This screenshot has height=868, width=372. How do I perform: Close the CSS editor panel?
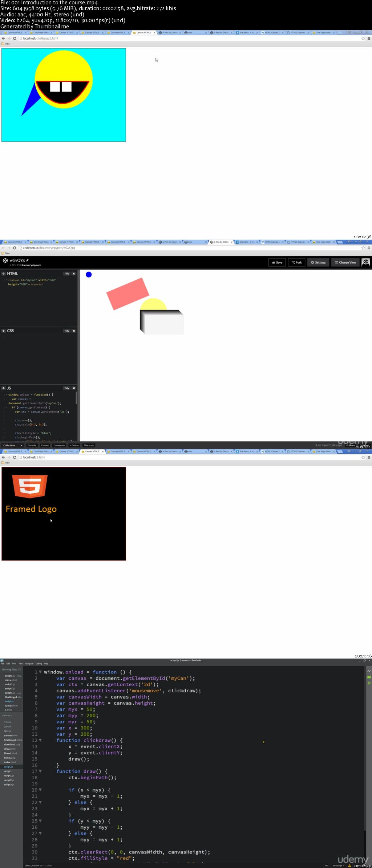click(74, 331)
